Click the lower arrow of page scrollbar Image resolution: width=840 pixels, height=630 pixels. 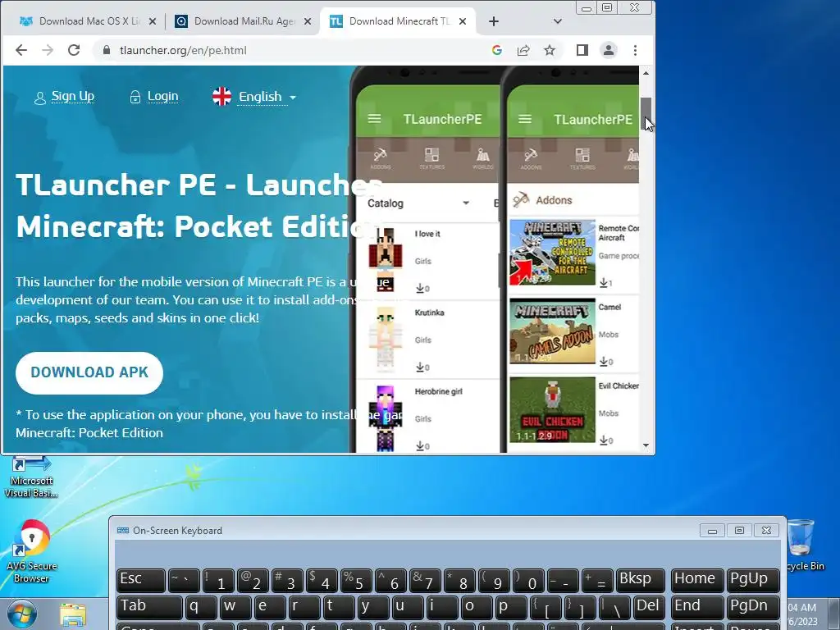click(646, 445)
